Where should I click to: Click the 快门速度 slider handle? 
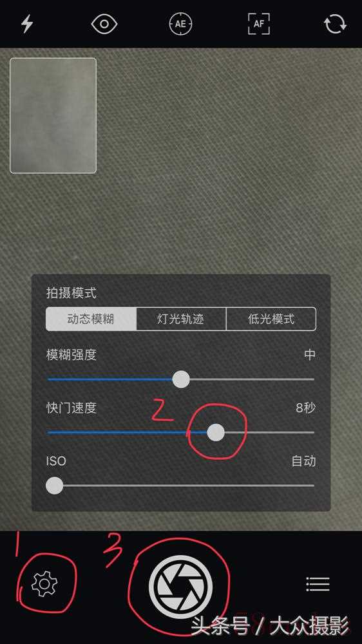pos(216,432)
